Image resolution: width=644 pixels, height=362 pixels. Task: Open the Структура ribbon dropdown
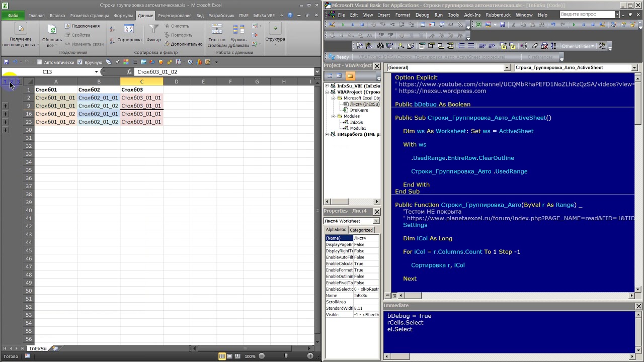tap(275, 35)
